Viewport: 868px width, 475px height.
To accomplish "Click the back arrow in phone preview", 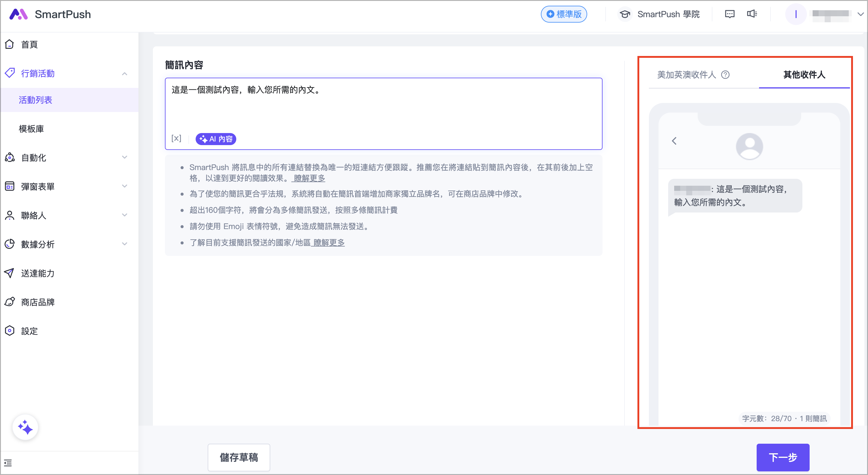I will click(x=674, y=141).
